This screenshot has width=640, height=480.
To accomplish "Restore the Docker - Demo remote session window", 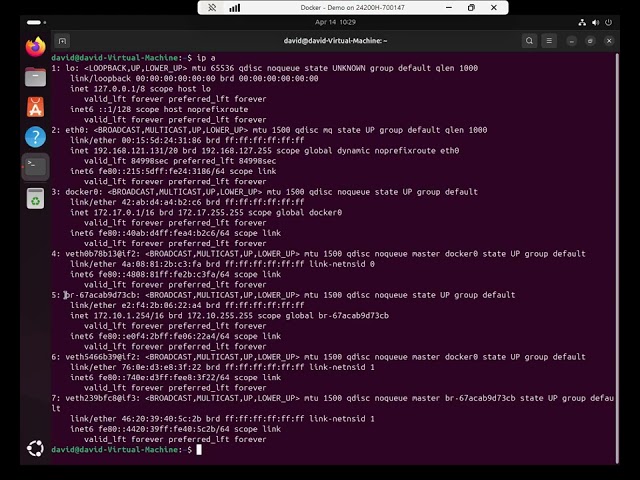I will click(x=471, y=8).
